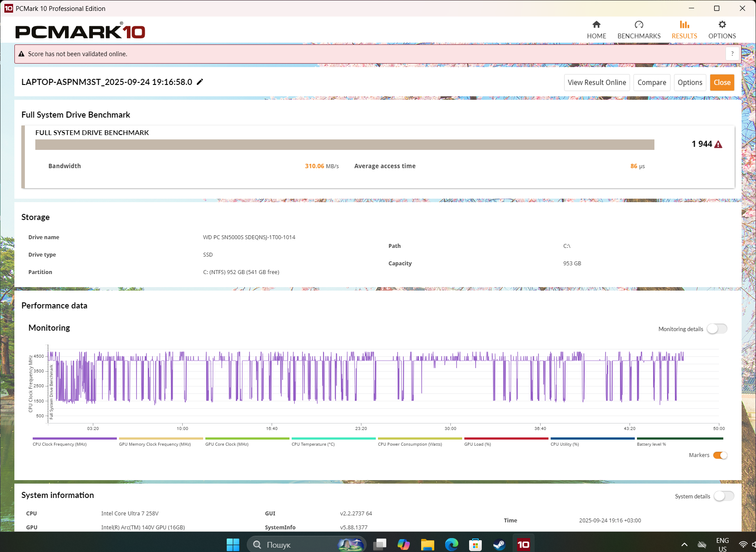Screen dimensions: 756x552
Task: Click the score value 1 944
Action: pos(702,144)
